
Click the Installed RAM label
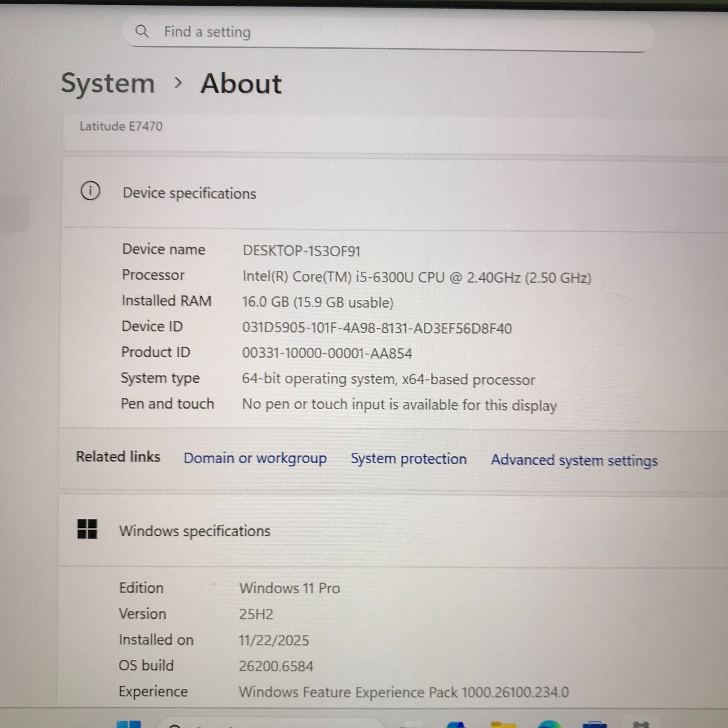(167, 301)
